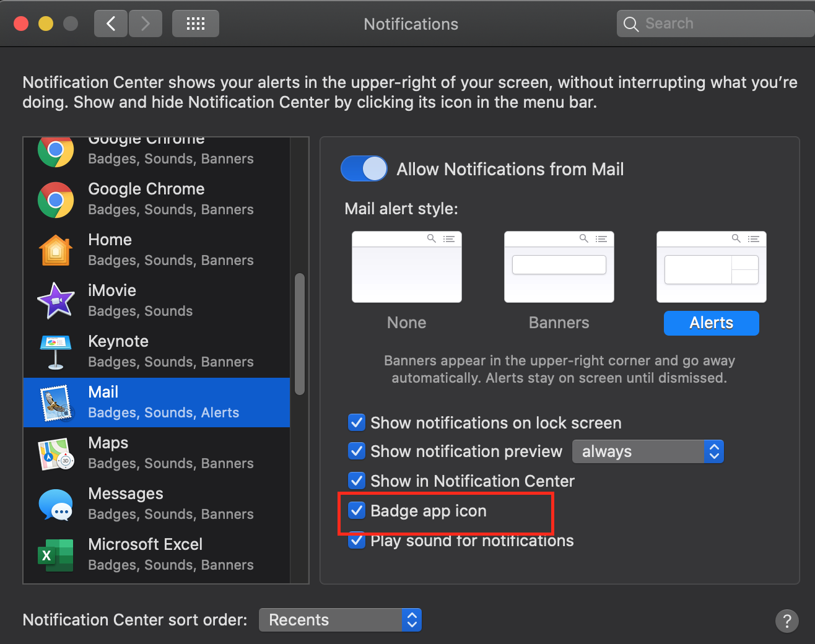Open the notification preview 'always' dropdown
Viewport: 815px width, 644px height.
tap(648, 451)
